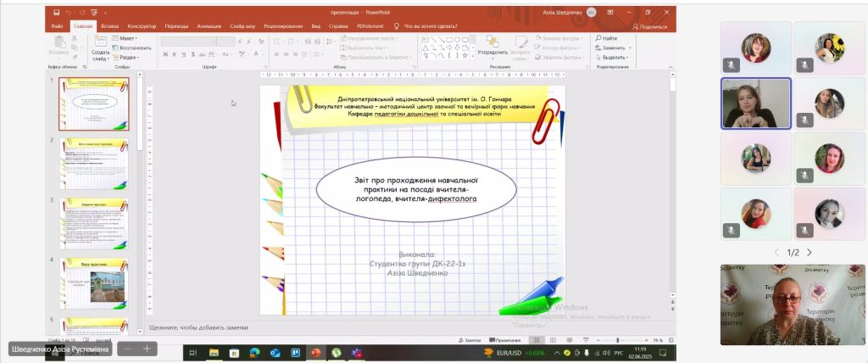The width and height of the screenshot is (868, 363).
Task: Toggle the Заметки notes pane button
Action: tap(470, 340)
